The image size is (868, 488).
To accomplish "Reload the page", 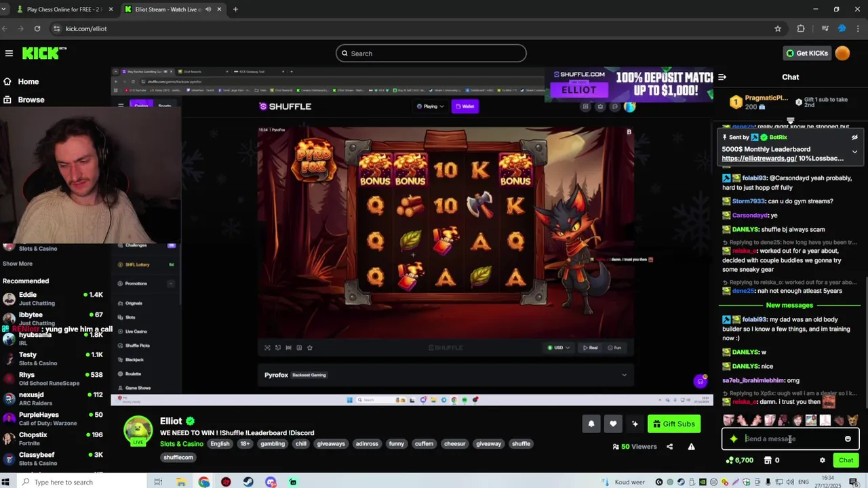I will pyautogui.click(x=37, y=28).
